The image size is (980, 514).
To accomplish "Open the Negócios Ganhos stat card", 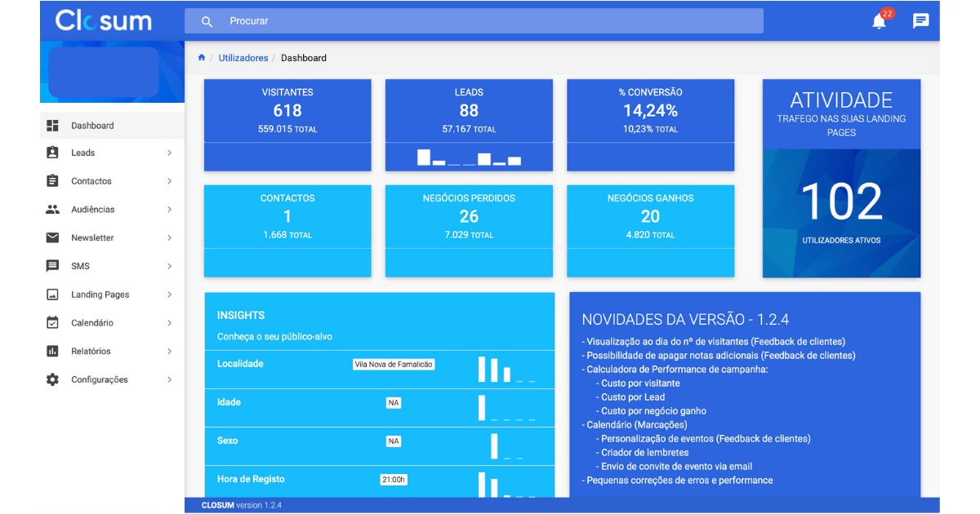I will 651,231.
